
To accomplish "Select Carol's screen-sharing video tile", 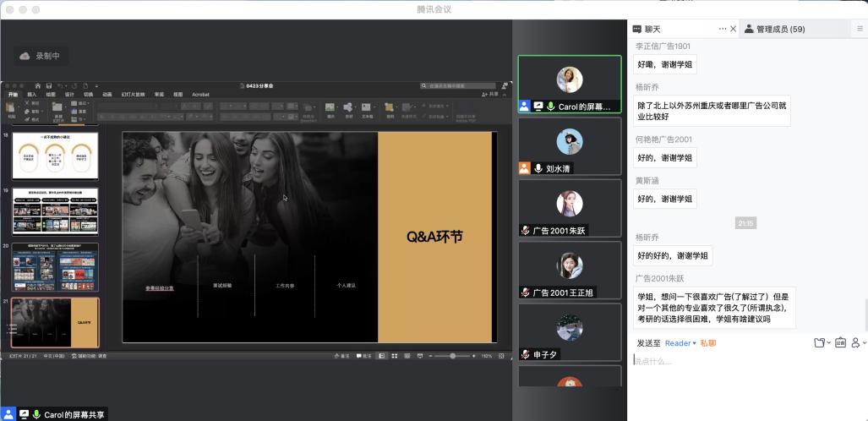I will pyautogui.click(x=569, y=85).
